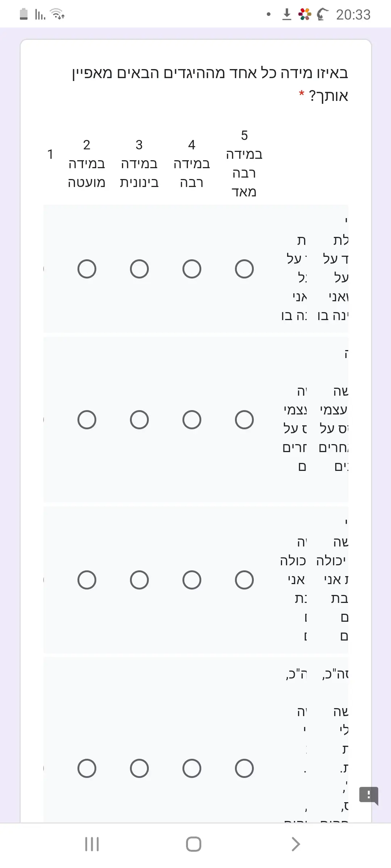Select rating 5 for the first statement
Image resolution: width=391 pixels, height=868 pixels.
coord(244,269)
